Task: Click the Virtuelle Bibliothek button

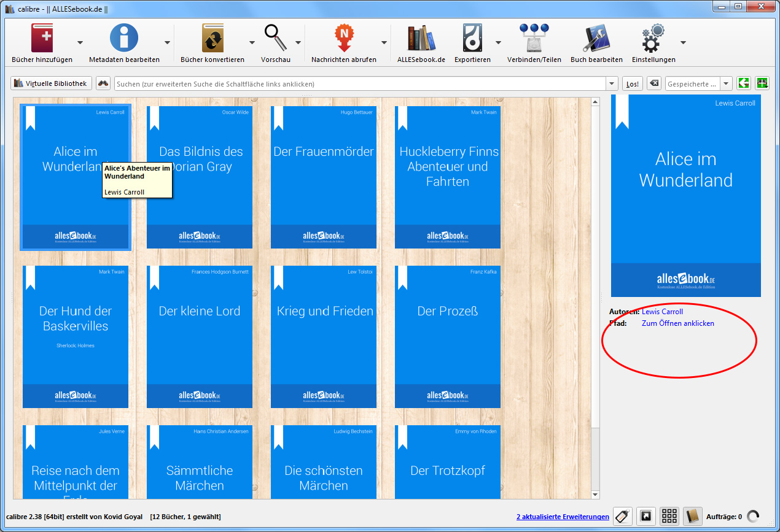Action: coord(51,83)
